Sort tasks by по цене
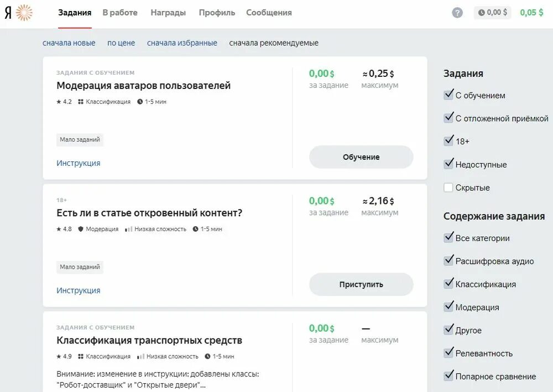Screen dimensions: 553x392 tap(121, 43)
